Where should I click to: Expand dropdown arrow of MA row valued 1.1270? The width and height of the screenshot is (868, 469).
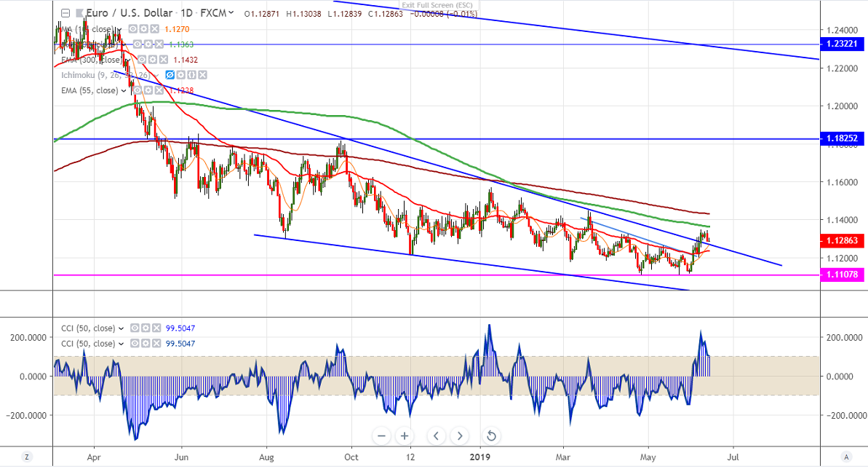tap(119, 29)
